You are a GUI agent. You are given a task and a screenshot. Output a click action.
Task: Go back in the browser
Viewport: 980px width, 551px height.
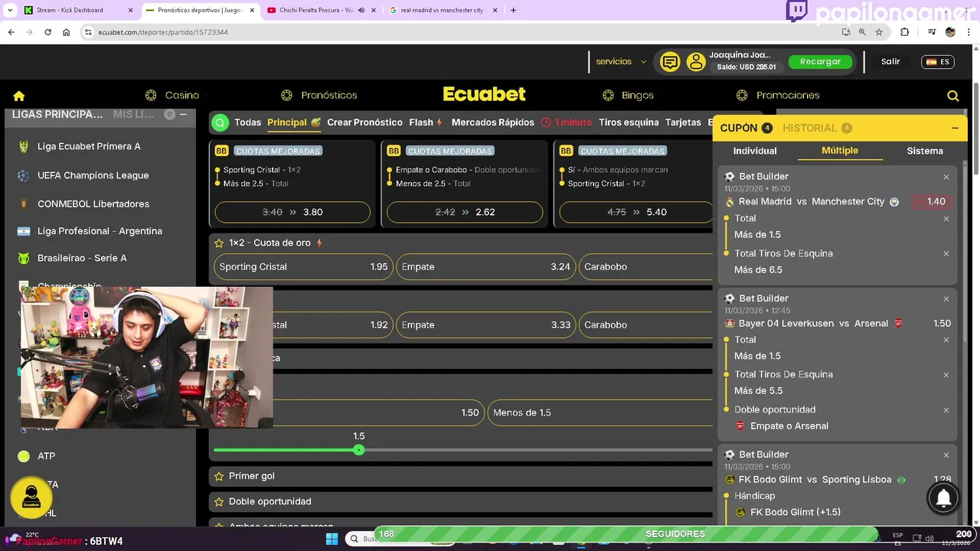(x=11, y=32)
